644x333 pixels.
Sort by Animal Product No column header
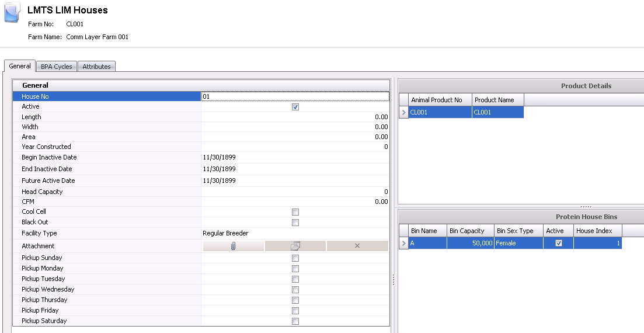click(439, 100)
